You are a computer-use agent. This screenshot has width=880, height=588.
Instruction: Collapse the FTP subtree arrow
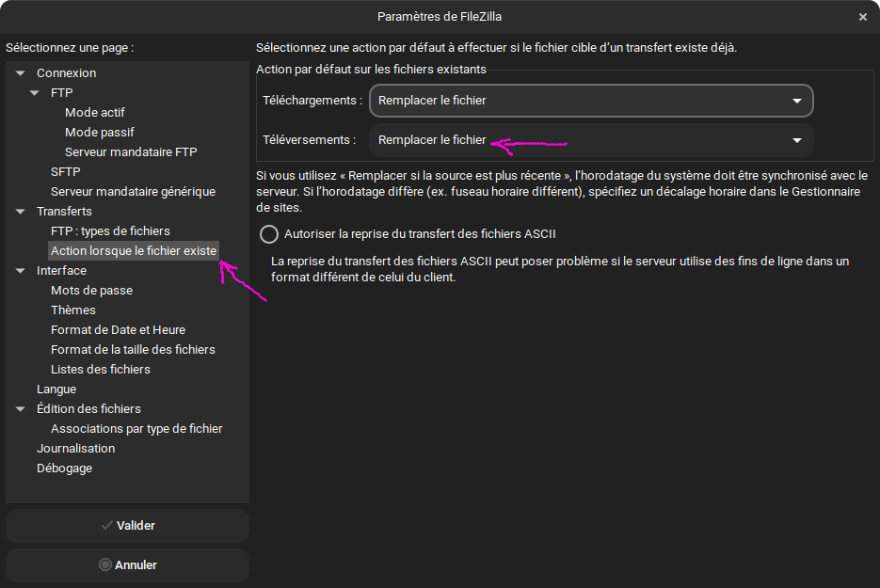pyautogui.click(x=35, y=93)
